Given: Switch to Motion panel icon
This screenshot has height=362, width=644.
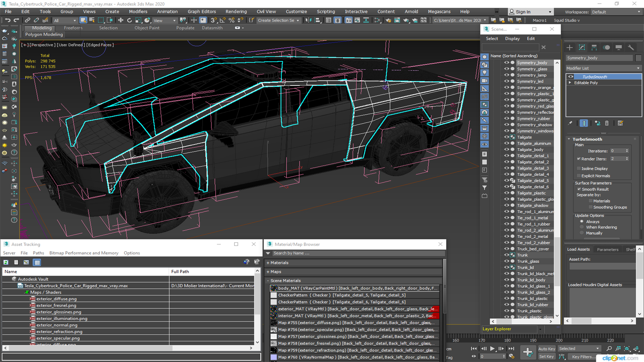Looking at the screenshot, I should 606,47.
